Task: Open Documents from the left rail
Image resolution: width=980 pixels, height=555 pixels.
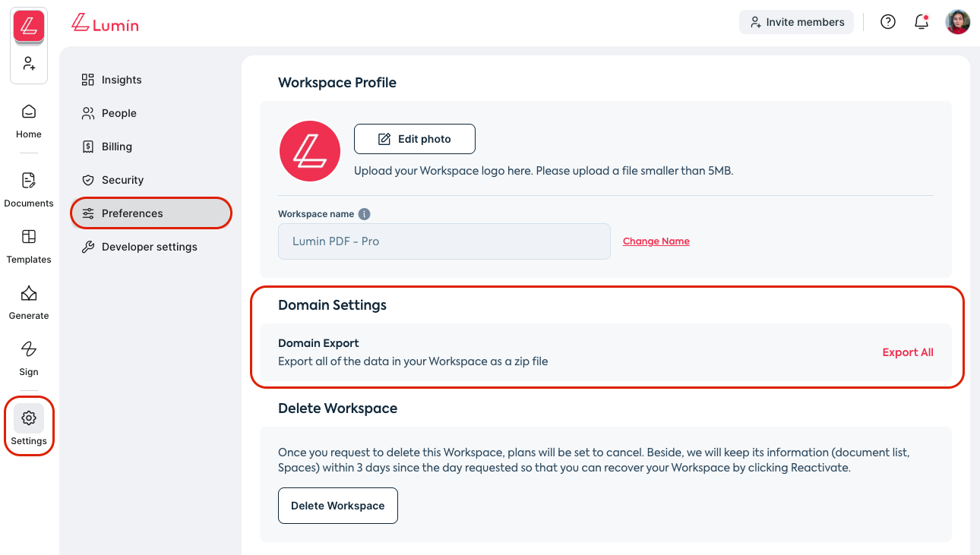Action: tap(29, 188)
